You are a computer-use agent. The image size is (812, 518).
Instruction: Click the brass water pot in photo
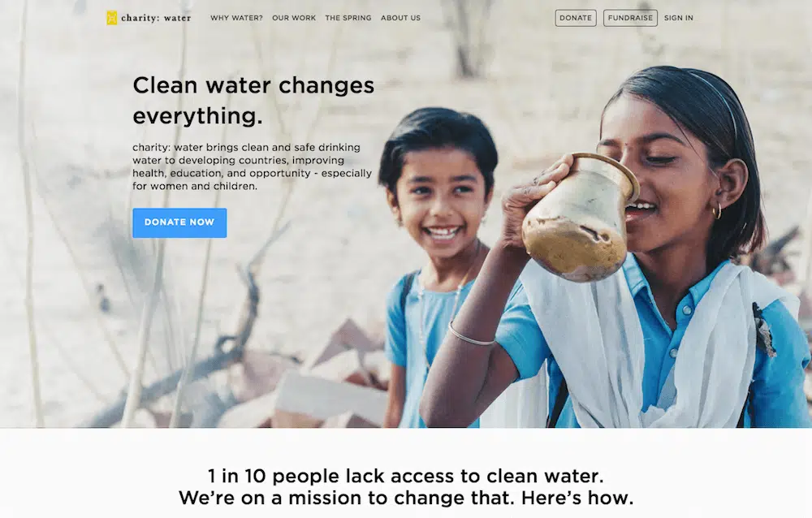click(580, 218)
